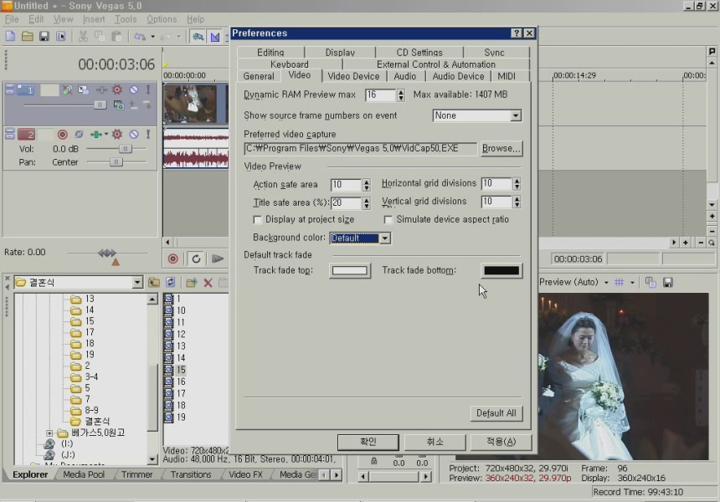720x502 pixels.
Task: Open the Background color dropdown
Action: 385,238
